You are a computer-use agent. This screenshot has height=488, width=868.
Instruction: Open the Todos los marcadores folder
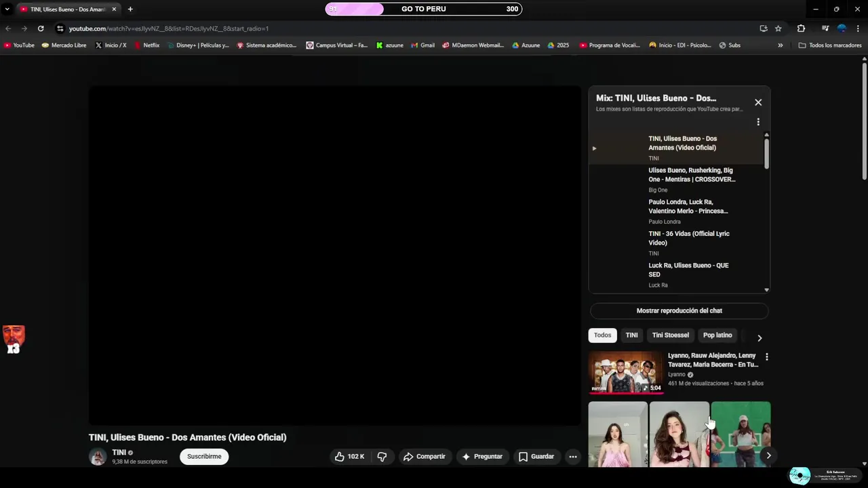coord(830,45)
